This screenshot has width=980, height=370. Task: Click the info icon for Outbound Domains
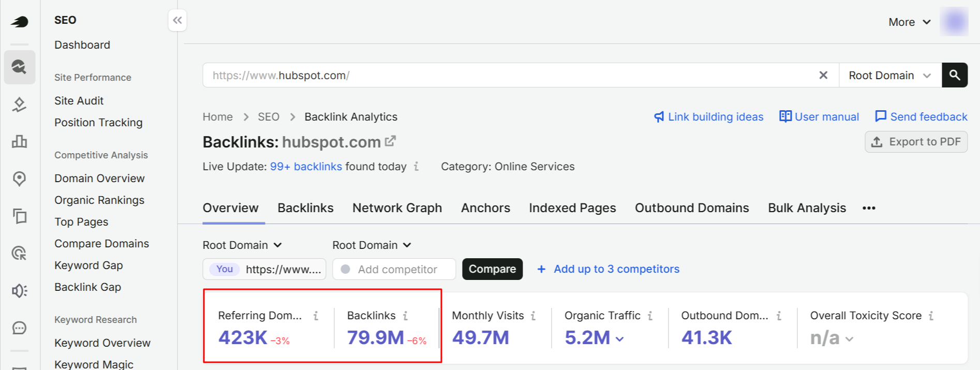click(779, 316)
